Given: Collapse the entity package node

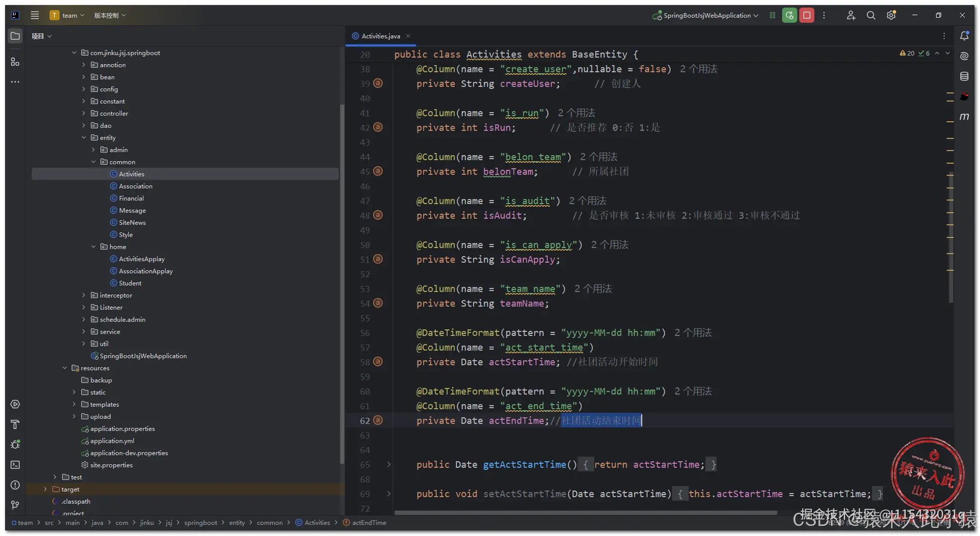Looking at the screenshot, I should (84, 137).
